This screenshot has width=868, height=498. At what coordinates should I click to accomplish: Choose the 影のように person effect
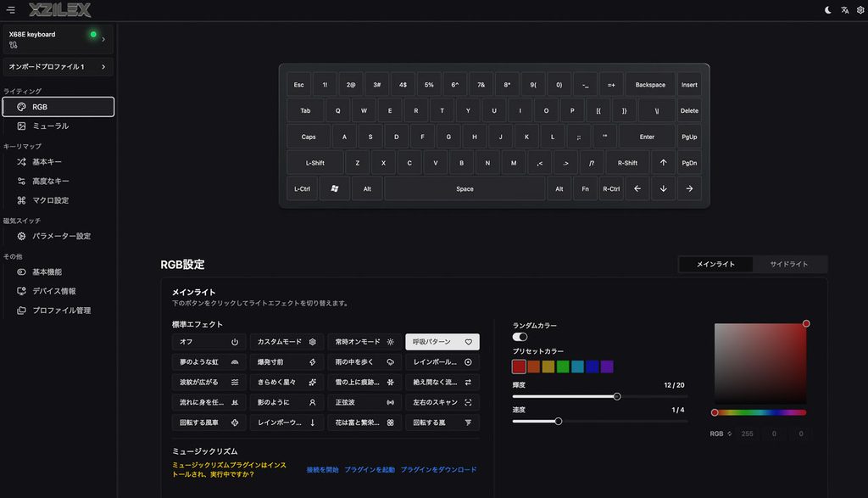[x=287, y=402]
